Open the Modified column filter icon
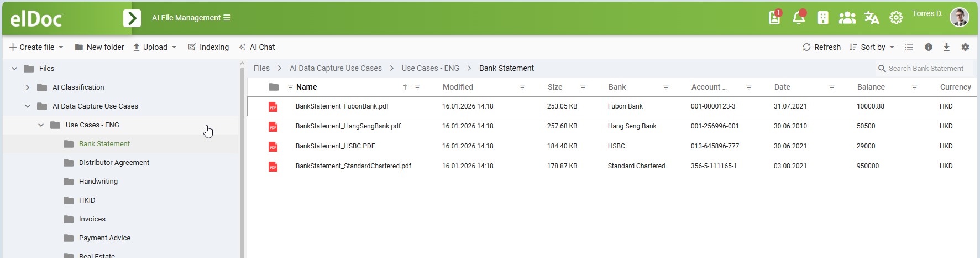Image resolution: width=980 pixels, height=258 pixels. point(522,87)
